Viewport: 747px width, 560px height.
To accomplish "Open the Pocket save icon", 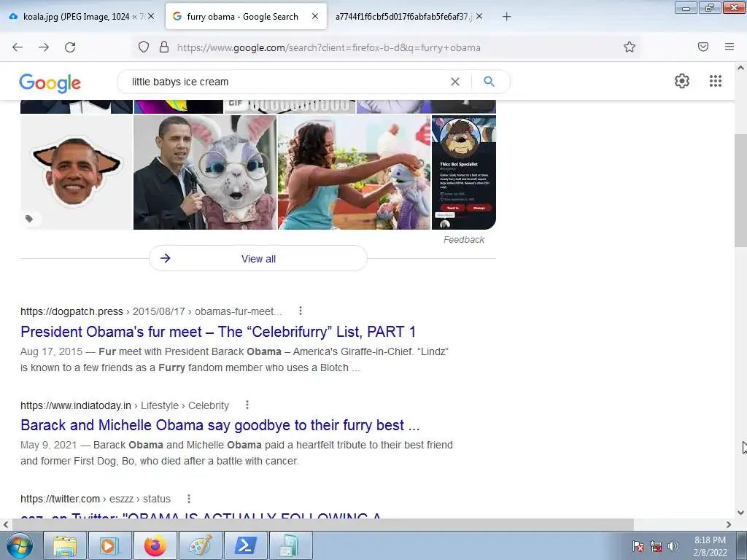I will click(x=703, y=47).
